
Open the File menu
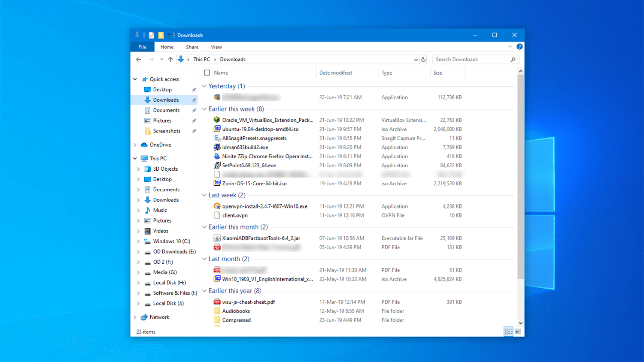click(142, 47)
